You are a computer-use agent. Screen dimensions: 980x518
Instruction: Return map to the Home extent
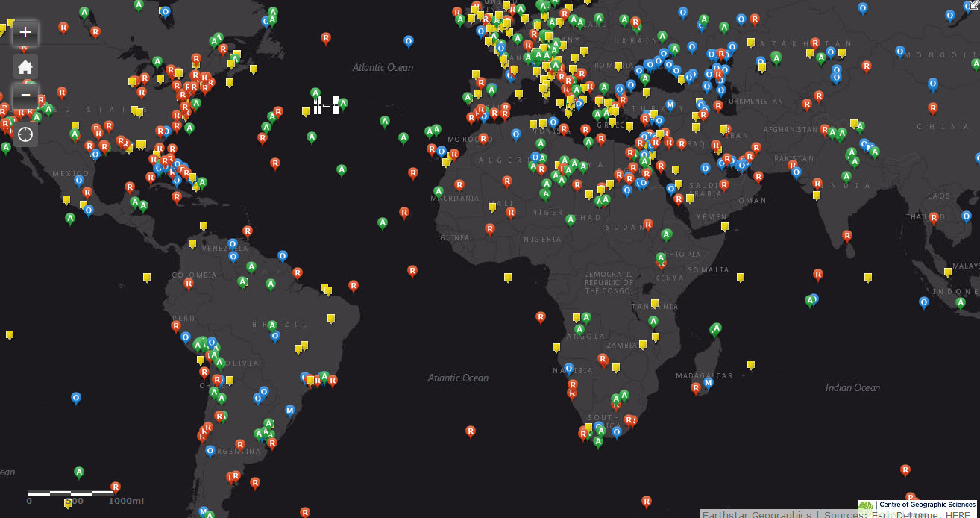(25, 66)
